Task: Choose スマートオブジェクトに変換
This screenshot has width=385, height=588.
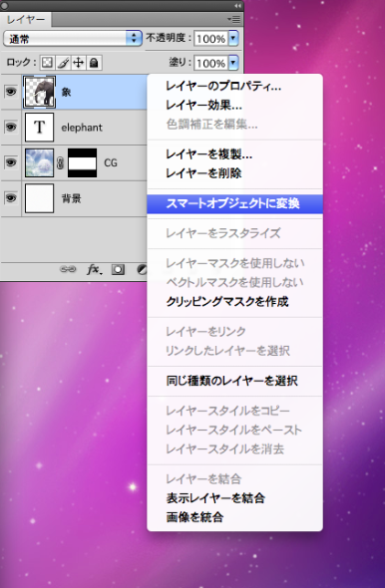Action: click(234, 203)
